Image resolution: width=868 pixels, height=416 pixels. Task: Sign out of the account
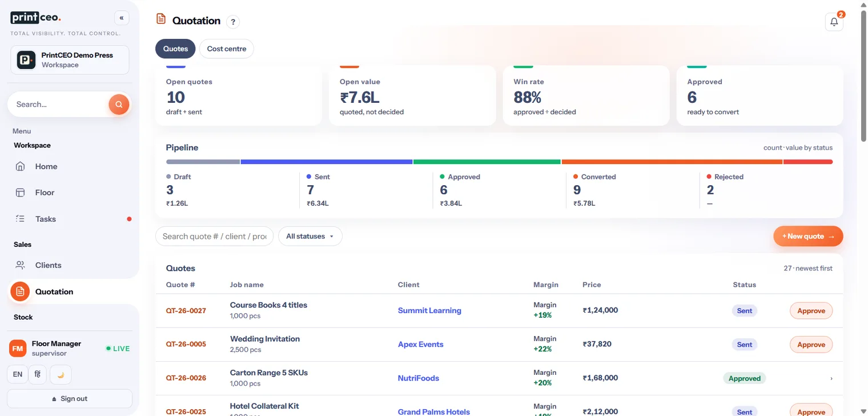click(x=70, y=398)
